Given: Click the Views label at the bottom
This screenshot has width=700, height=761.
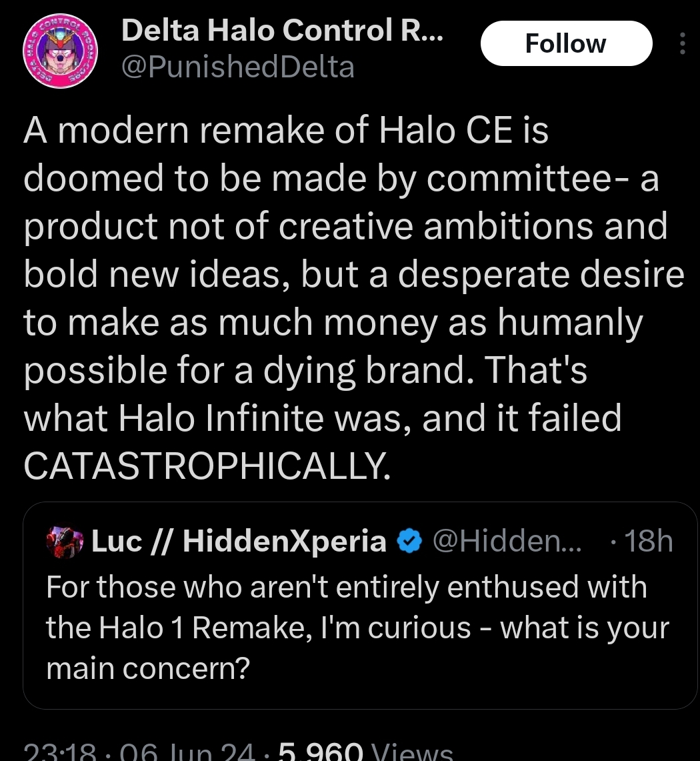Looking at the screenshot, I should pyautogui.click(x=411, y=754).
